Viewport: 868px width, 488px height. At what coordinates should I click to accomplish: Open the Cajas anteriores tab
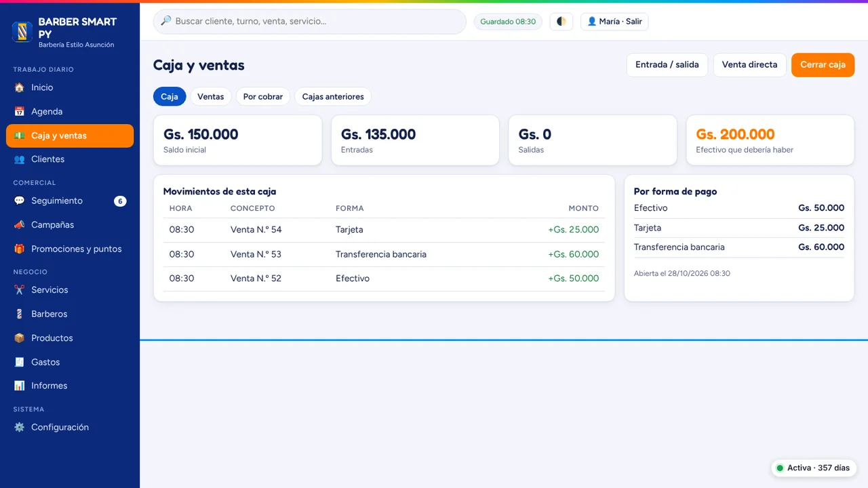(x=333, y=96)
